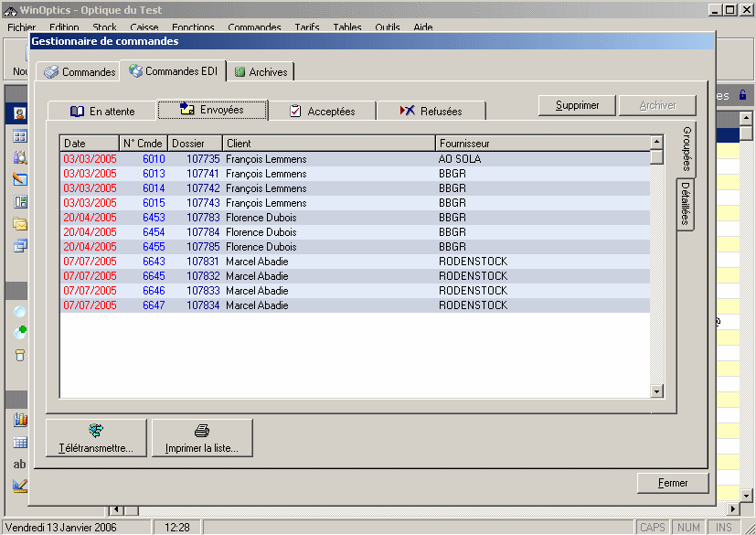Open the Commandes tab

(80, 72)
